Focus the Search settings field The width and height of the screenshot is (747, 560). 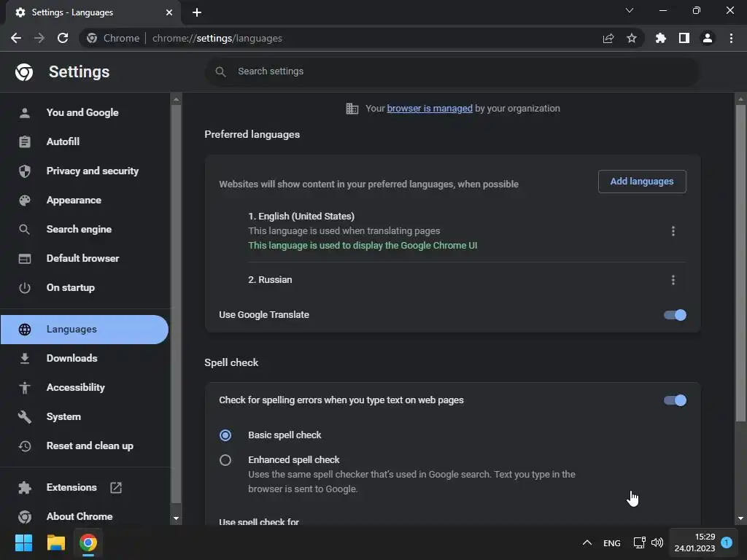point(452,71)
